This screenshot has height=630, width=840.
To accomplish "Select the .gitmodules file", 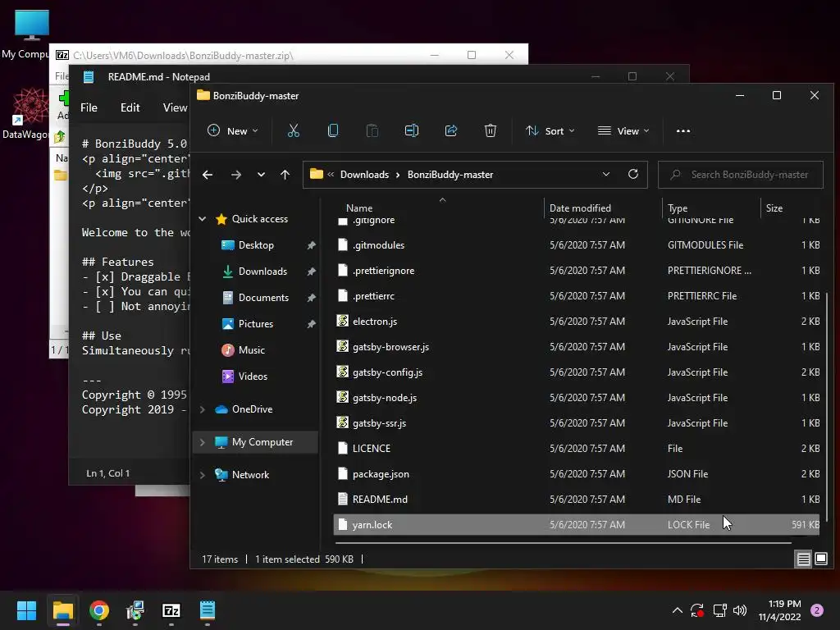I will point(577,244).
